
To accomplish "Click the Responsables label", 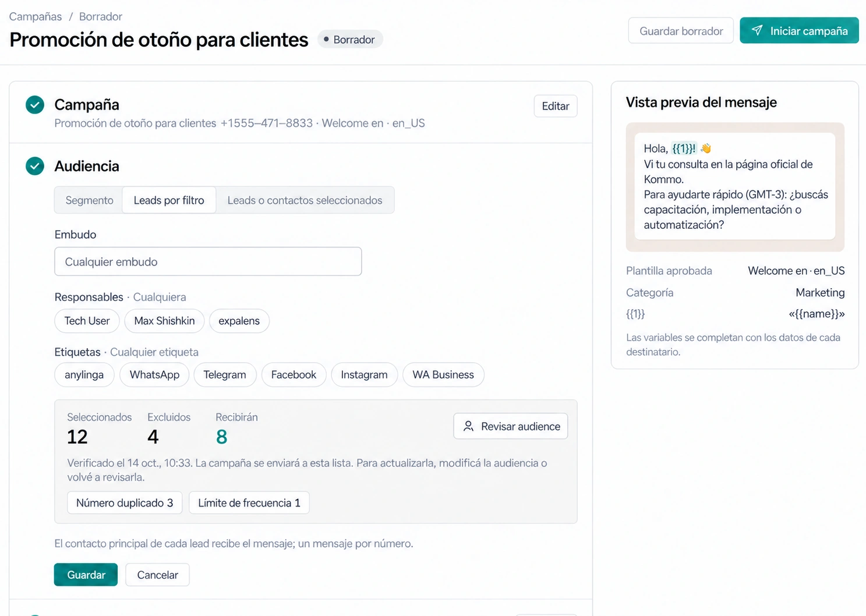I will [89, 297].
